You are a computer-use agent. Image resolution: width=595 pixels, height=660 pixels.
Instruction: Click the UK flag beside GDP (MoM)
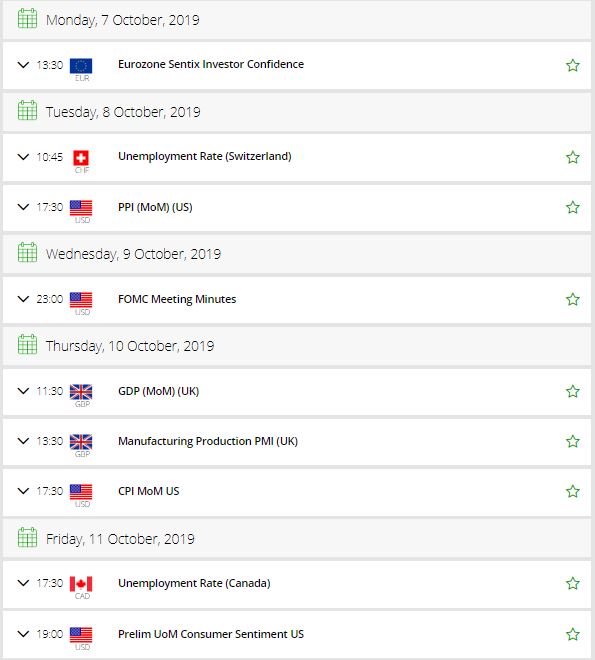coord(81,392)
